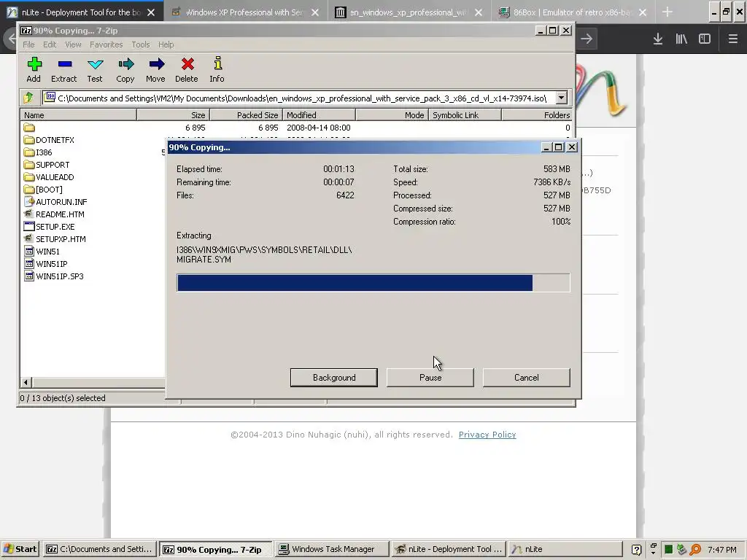
Task: Select the [BOOT] folder icon
Action: (x=29, y=190)
